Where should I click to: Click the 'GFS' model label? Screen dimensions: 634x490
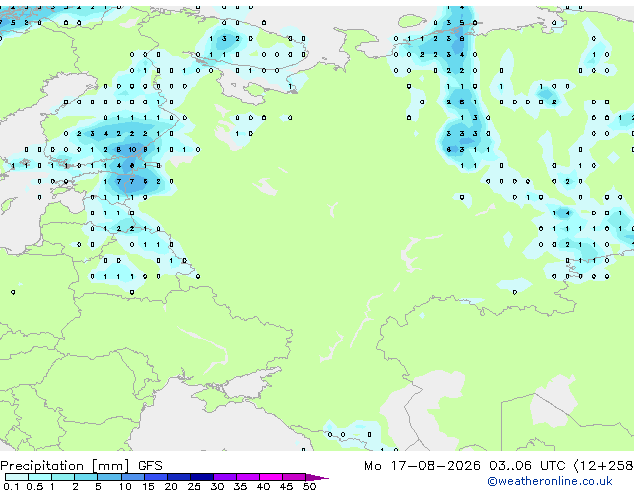click(x=150, y=466)
